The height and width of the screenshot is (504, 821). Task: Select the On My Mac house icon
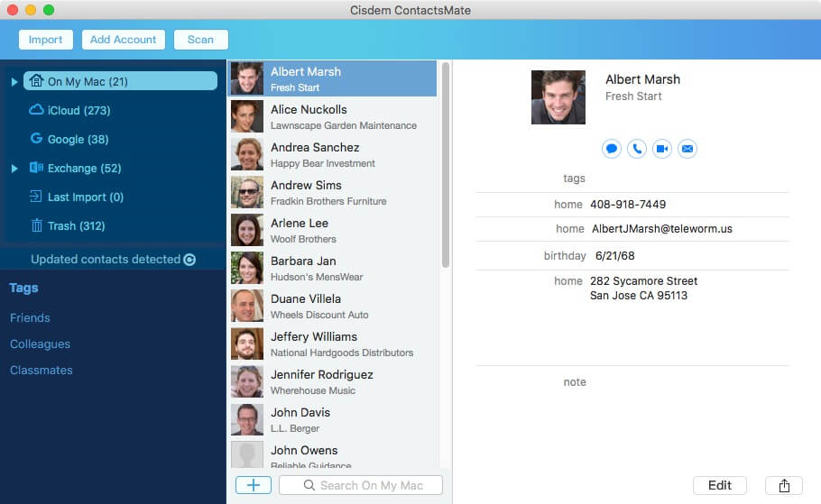click(x=36, y=80)
